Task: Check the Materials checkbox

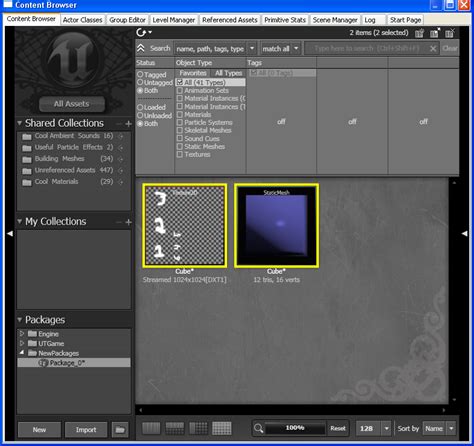Action: [180, 114]
